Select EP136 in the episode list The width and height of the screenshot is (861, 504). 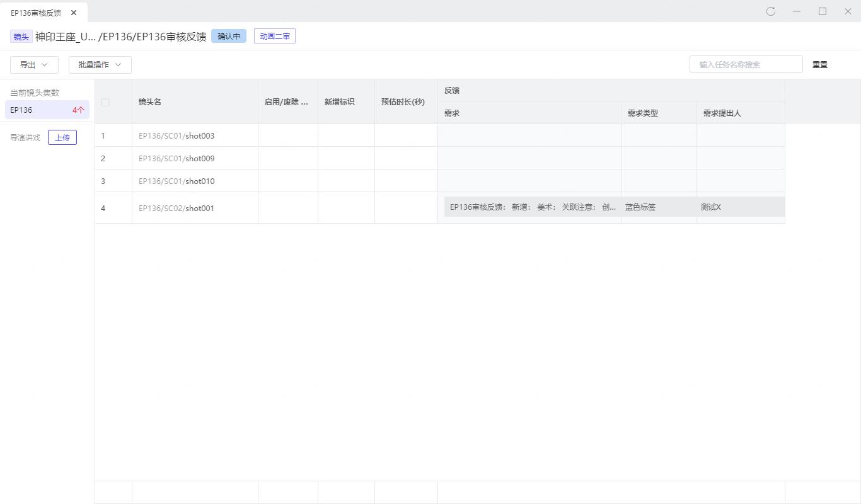point(47,110)
